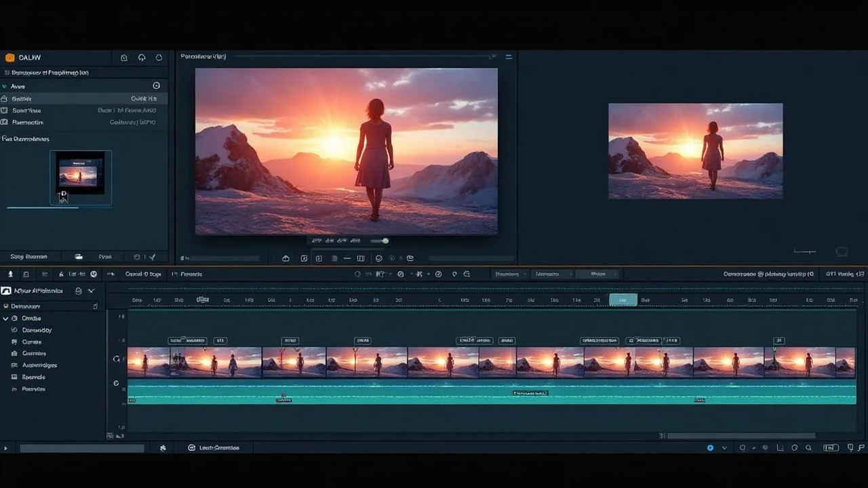Open the cloud sync icon in the top panel bar
Screen dimensions: 868x488
tap(142, 58)
